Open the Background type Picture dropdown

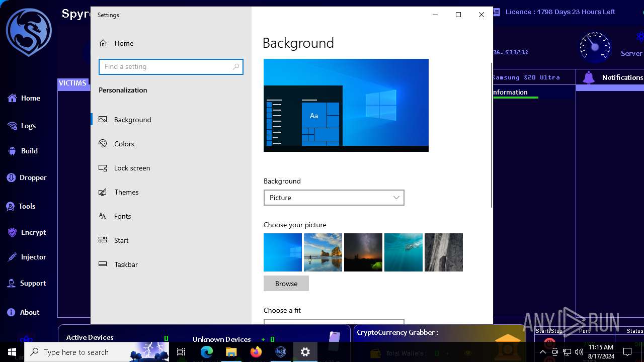click(x=334, y=198)
